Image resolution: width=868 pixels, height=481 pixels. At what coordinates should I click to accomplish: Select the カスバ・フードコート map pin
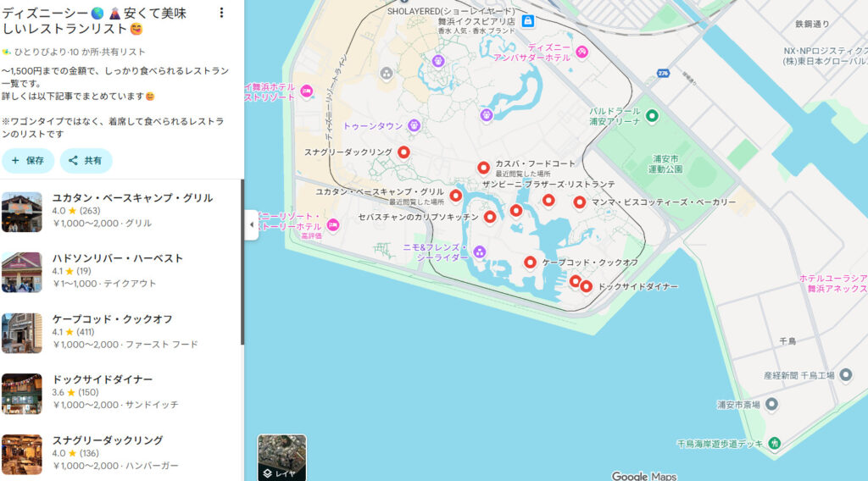pyautogui.click(x=483, y=168)
